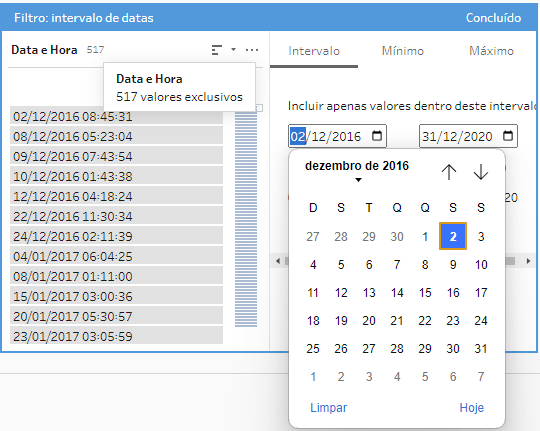Select value 24/12/2016 02:11:39

[116, 236]
